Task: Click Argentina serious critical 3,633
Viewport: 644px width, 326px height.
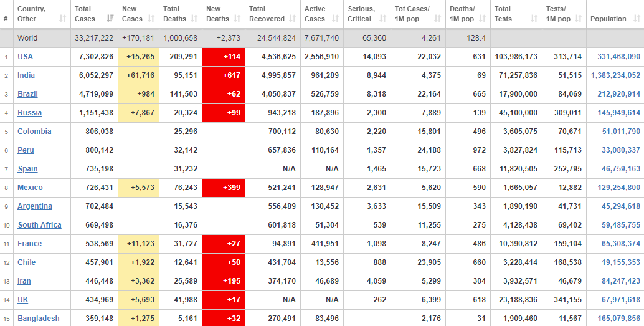Action: (376, 206)
